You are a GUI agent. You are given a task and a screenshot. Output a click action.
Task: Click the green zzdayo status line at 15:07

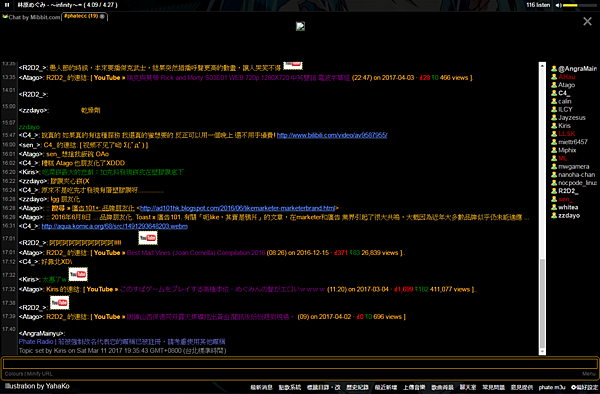pos(29,127)
